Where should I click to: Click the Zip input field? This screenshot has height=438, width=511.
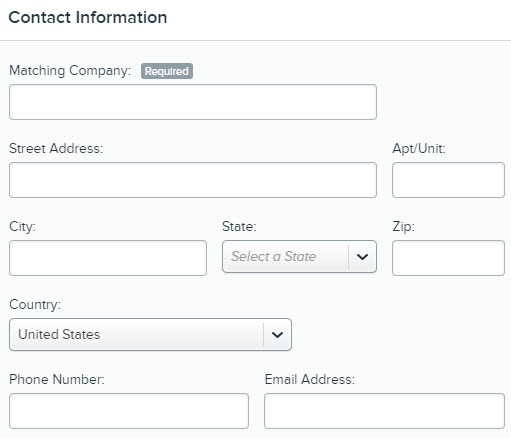(x=448, y=258)
